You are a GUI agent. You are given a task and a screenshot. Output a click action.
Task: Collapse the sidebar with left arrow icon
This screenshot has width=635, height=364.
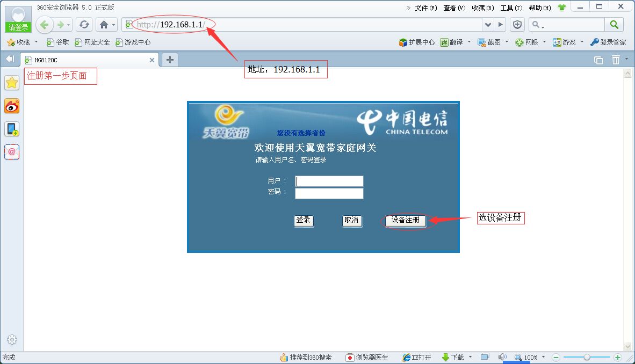pyautogui.click(x=10, y=59)
